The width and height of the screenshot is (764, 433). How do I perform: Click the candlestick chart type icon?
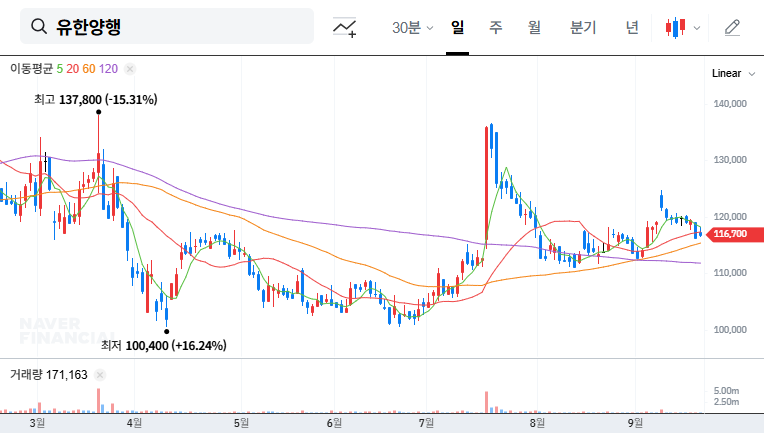[x=676, y=27]
